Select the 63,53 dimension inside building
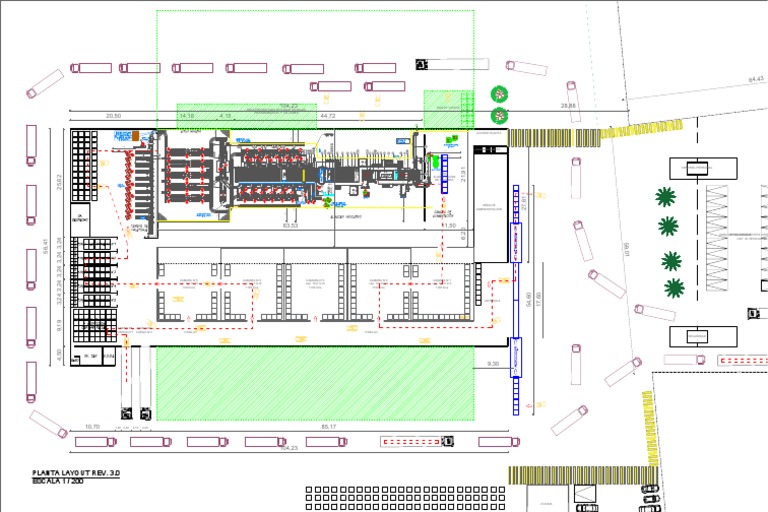This screenshot has width=768, height=512. [x=290, y=225]
